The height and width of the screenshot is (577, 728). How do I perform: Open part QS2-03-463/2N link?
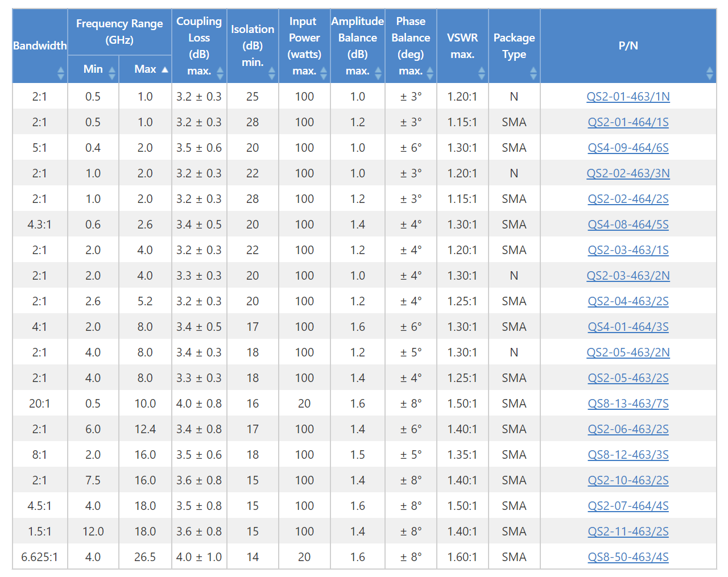[628, 276]
